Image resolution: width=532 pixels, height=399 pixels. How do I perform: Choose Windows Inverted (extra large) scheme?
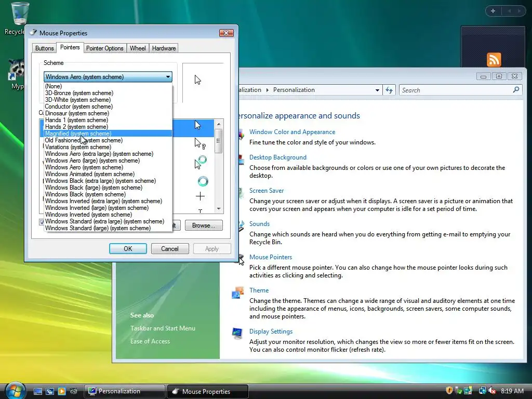(x=108, y=201)
